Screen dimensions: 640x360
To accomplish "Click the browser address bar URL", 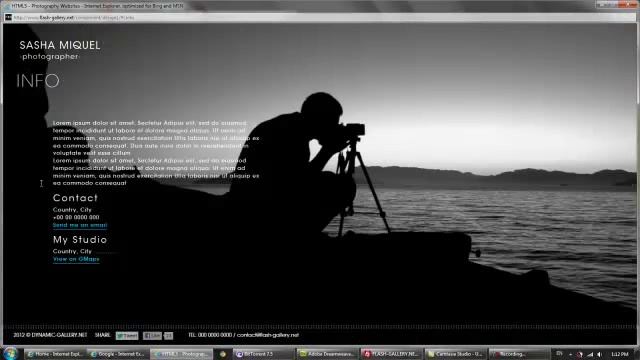I will coord(74,18).
